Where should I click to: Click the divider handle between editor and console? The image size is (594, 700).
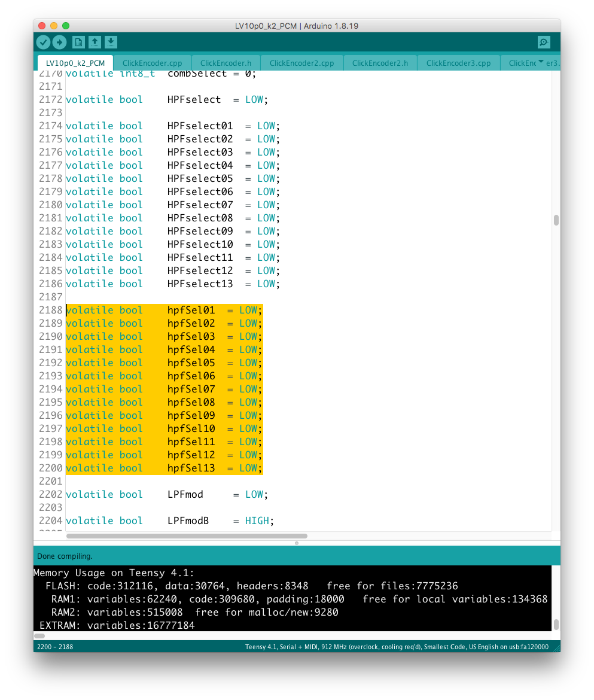297,543
